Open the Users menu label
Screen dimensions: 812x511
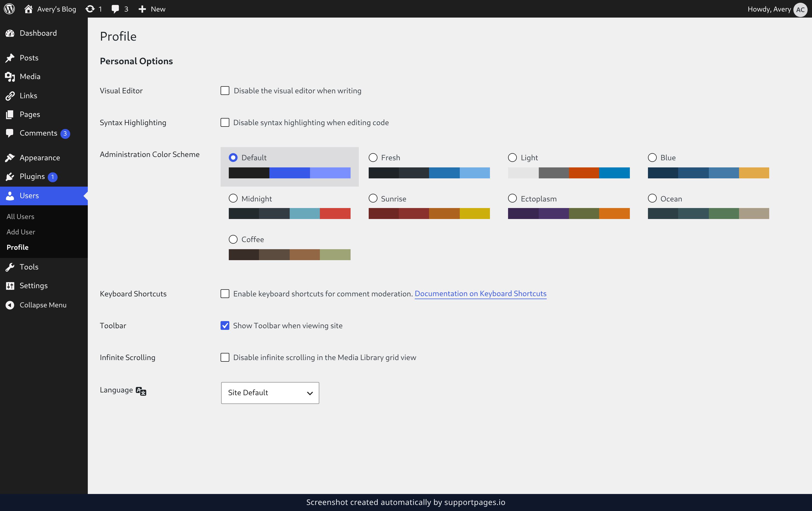pos(29,196)
